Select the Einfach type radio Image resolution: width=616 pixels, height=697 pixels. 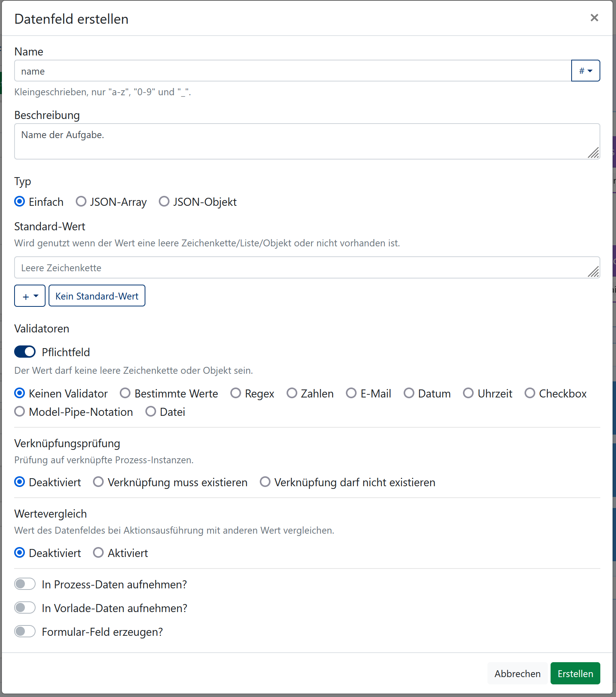[20, 202]
